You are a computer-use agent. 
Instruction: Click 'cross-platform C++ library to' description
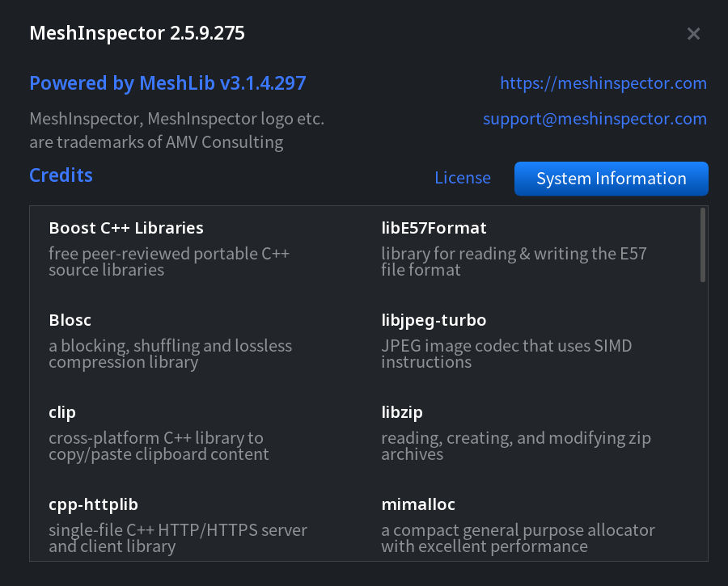tap(156, 438)
